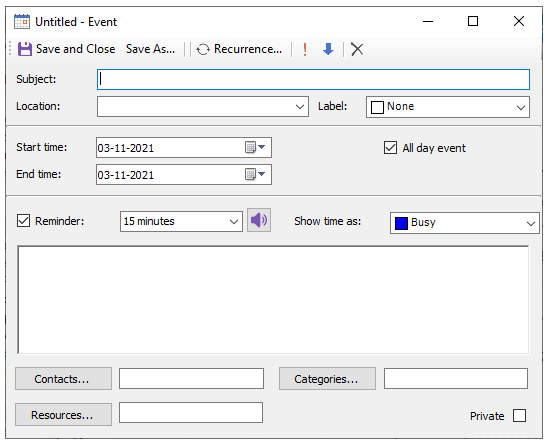Expand the 15 minutes reminder dropdown

pos(181,221)
